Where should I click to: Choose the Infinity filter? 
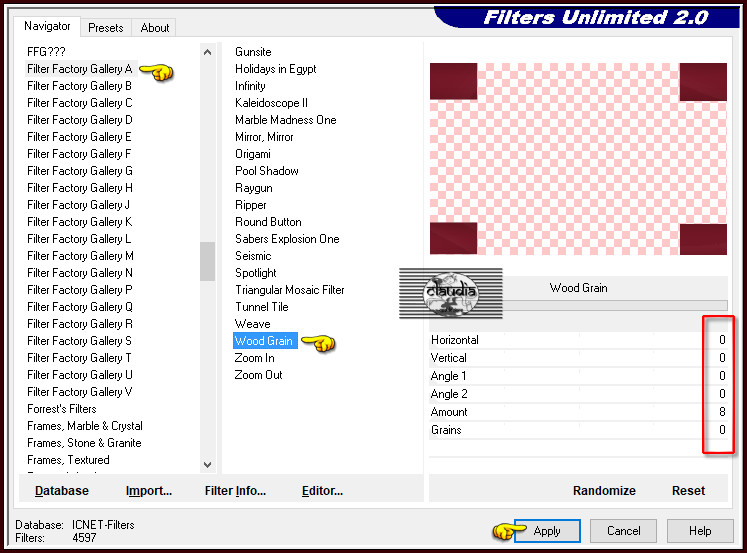coord(250,86)
